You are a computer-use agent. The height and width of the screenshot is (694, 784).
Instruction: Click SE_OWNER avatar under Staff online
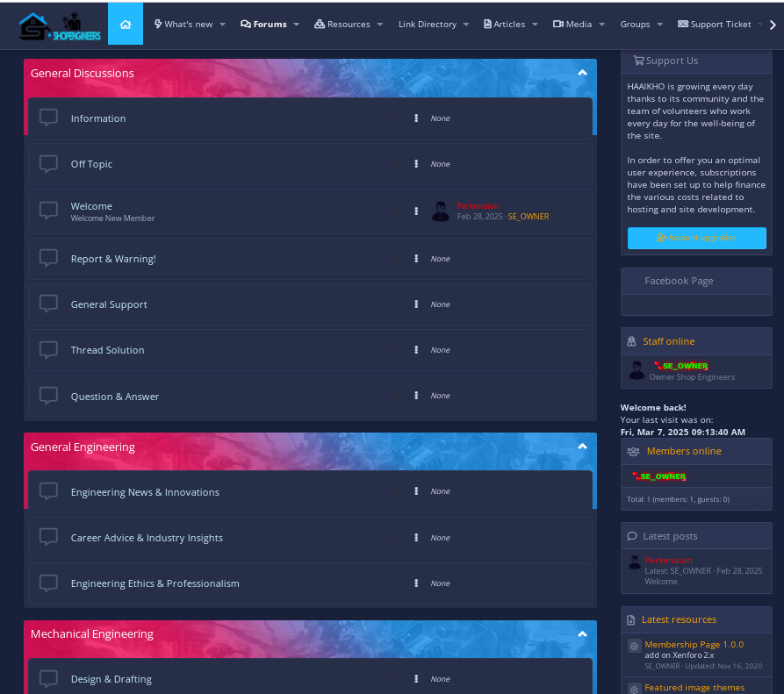click(637, 371)
